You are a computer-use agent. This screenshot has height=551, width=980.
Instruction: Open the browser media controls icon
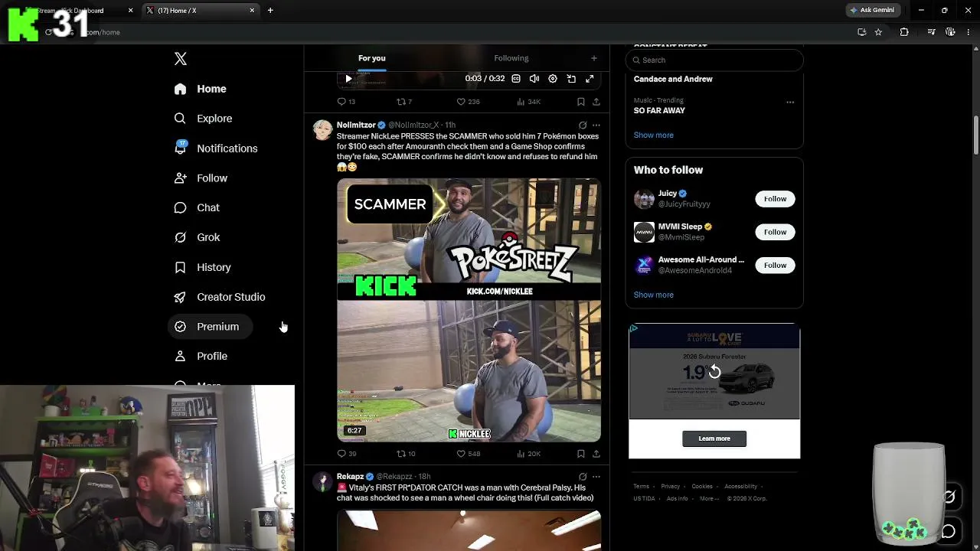click(x=931, y=32)
